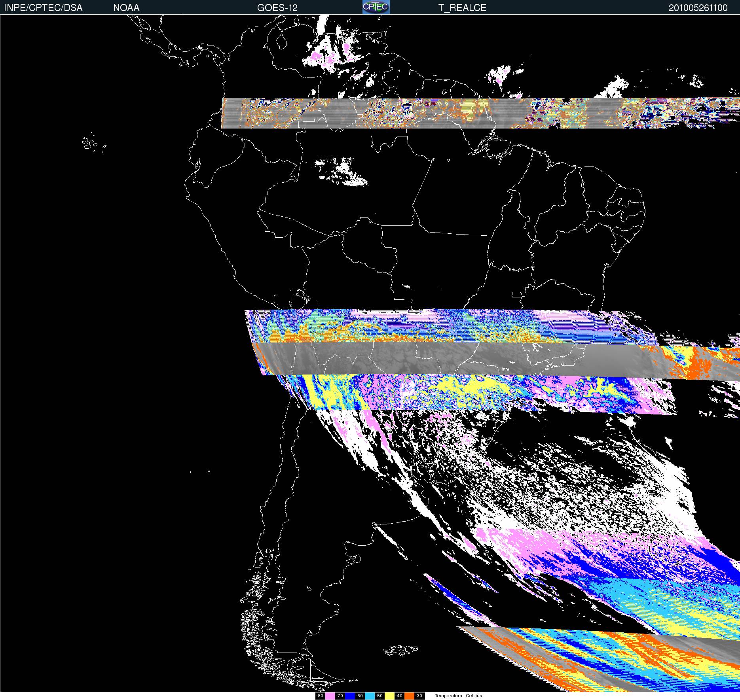
Task: Click the -30 legend value
Action: [x=419, y=696]
